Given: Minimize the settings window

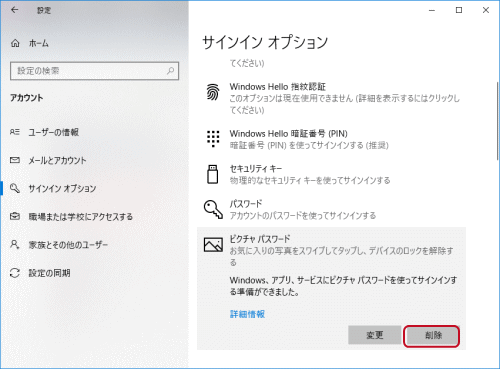Looking at the screenshot, I should pyautogui.click(x=432, y=10).
